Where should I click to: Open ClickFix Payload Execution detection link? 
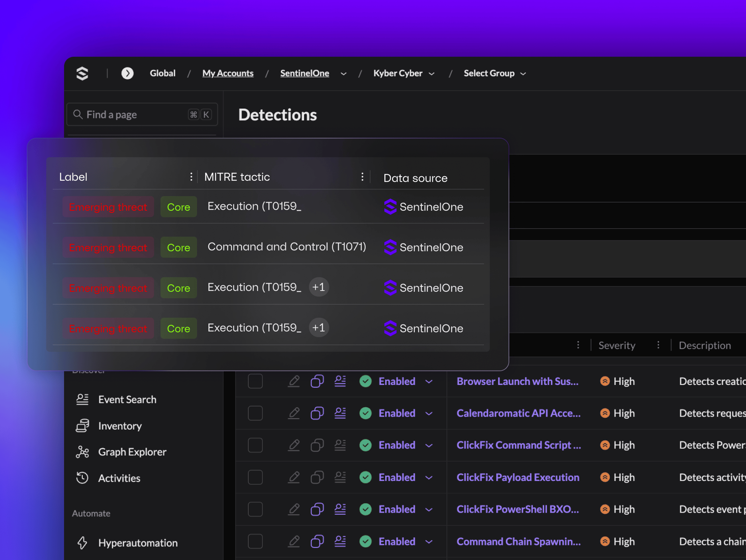click(518, 477)
